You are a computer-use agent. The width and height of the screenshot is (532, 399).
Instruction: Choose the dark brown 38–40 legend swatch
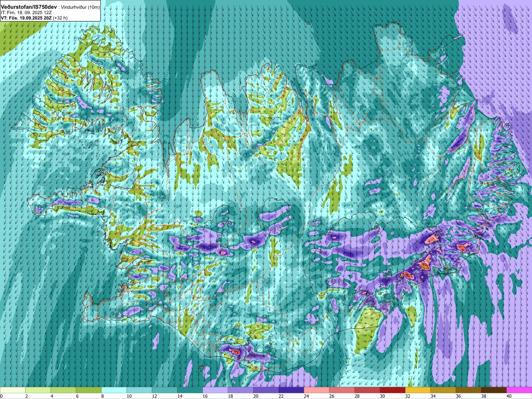pos(495,390)
